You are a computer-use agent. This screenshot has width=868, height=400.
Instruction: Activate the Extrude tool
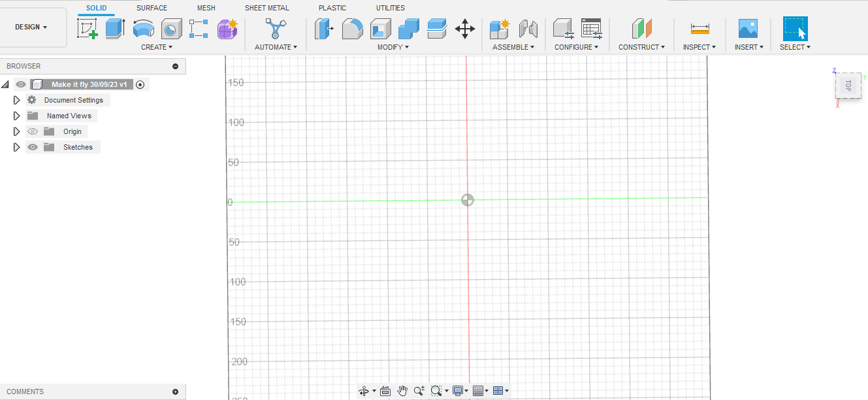pyautogui.click(x=116, y=29)
